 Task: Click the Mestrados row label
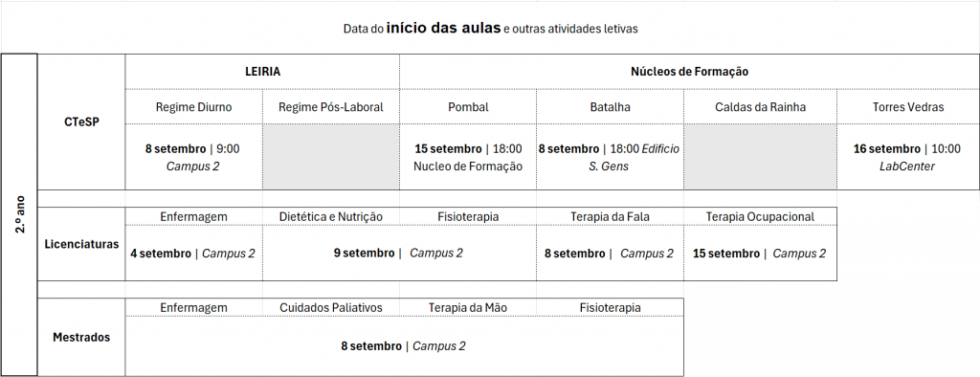pyautogui.click(x=82, y=337)
